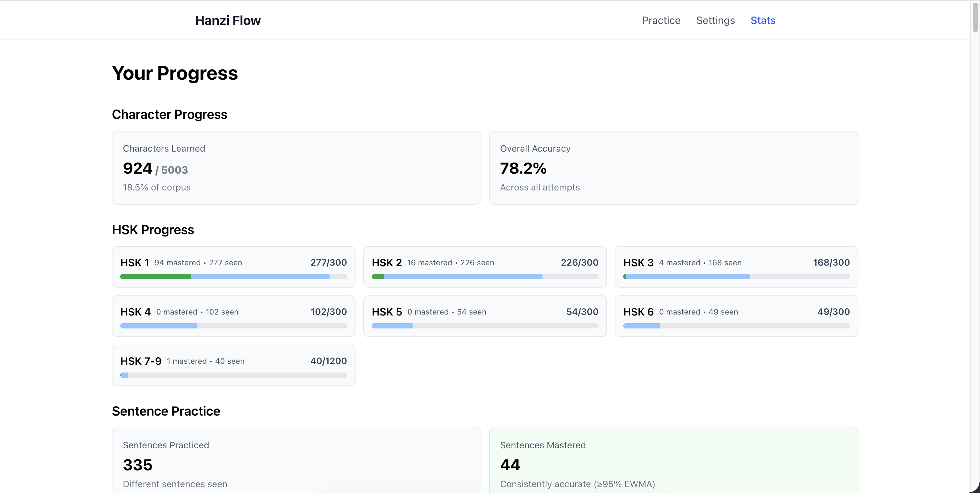Open the HSK 2 progress card
Screen dimensions: 980x493
coord(485,267)
